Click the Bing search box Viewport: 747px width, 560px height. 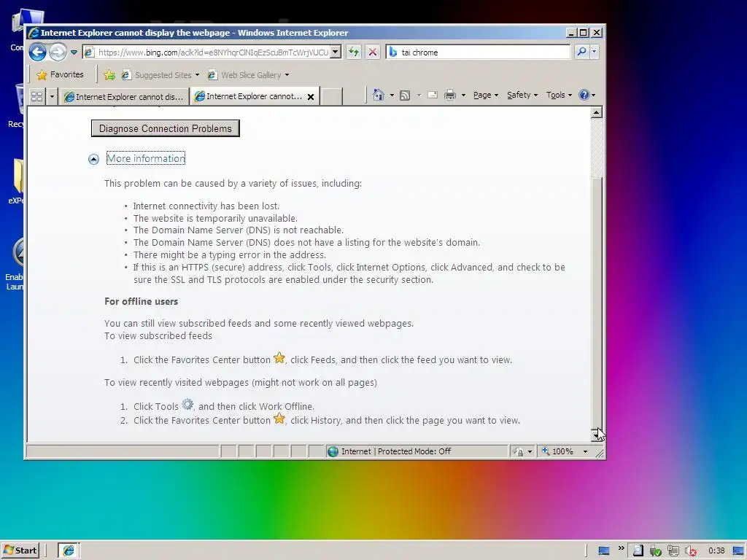point(479,52)
